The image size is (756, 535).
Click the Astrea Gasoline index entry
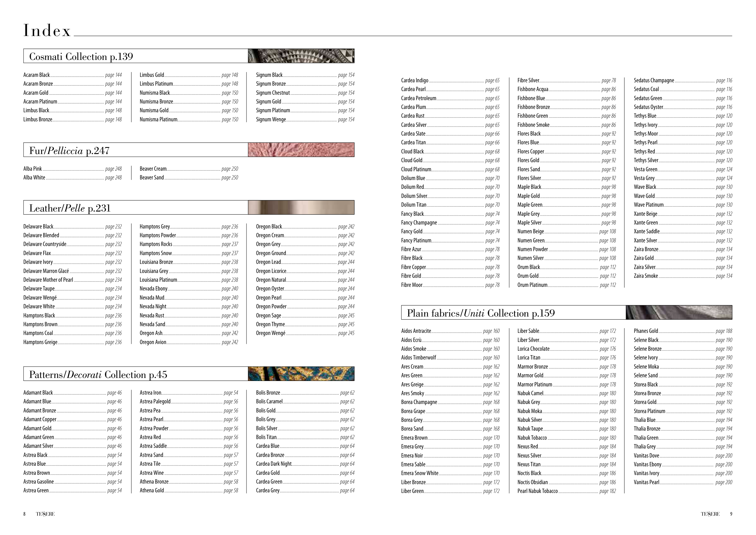click(x=38, y=482)
